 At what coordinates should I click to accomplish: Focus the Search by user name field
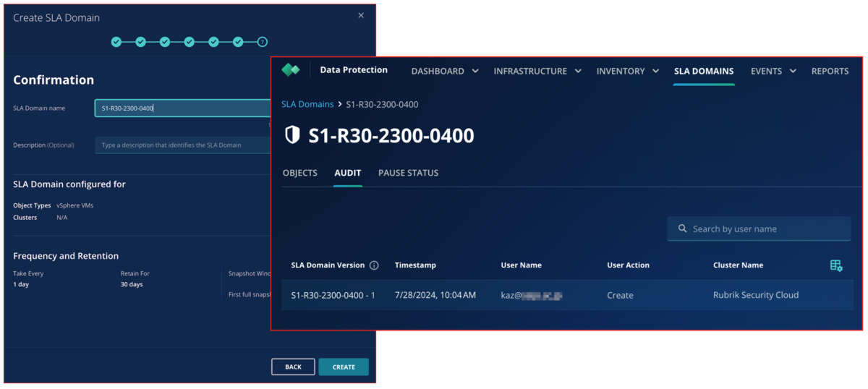pos(759,228)
